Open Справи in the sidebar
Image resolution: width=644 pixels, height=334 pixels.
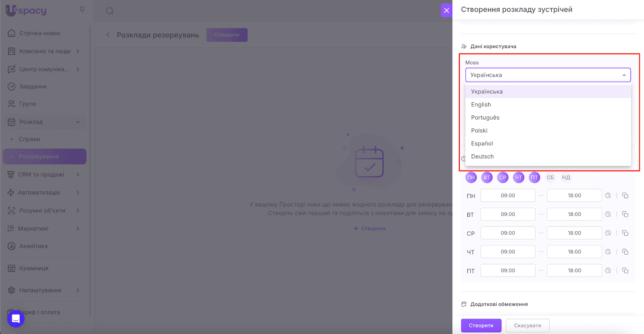29,139
